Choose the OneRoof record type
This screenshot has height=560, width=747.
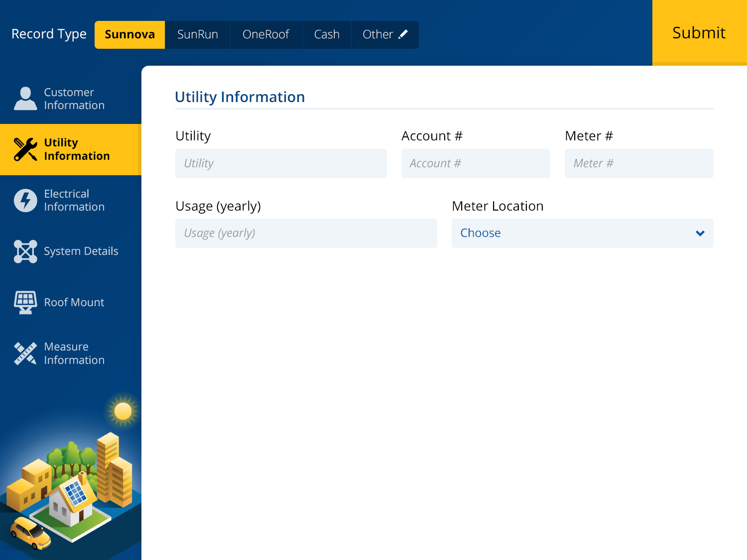coord(266,35)
